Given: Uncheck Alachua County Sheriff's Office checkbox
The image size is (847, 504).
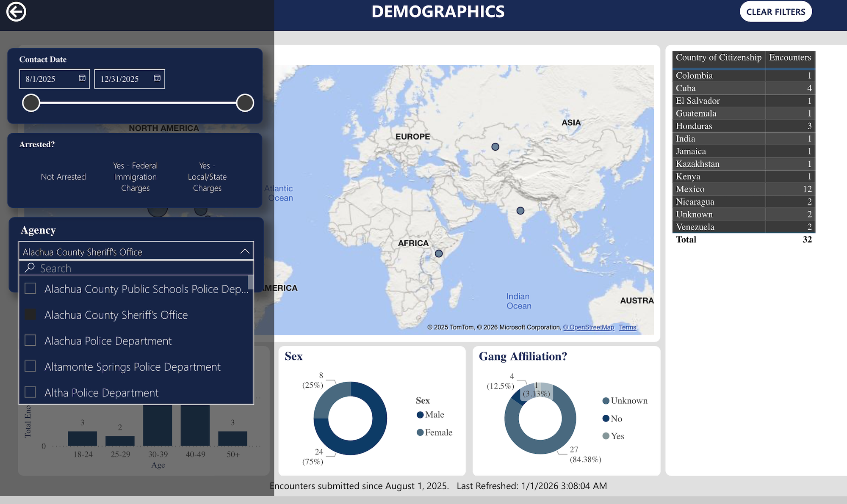Looking at the screenshot, I should click(30, 314).
